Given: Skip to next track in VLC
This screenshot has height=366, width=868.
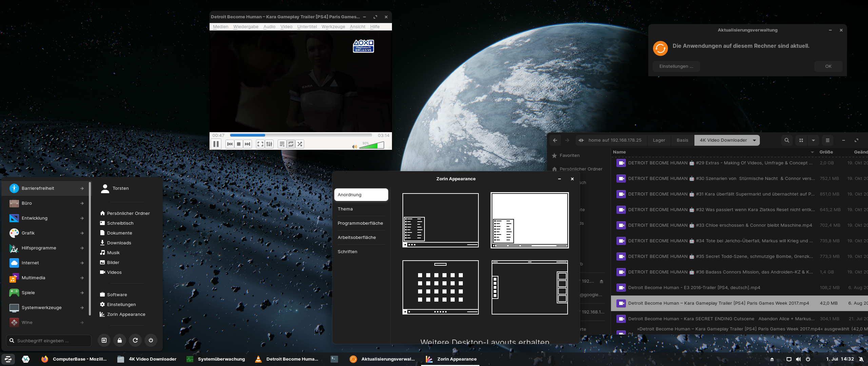Looking at the screenshot, I should pos(248,144).
